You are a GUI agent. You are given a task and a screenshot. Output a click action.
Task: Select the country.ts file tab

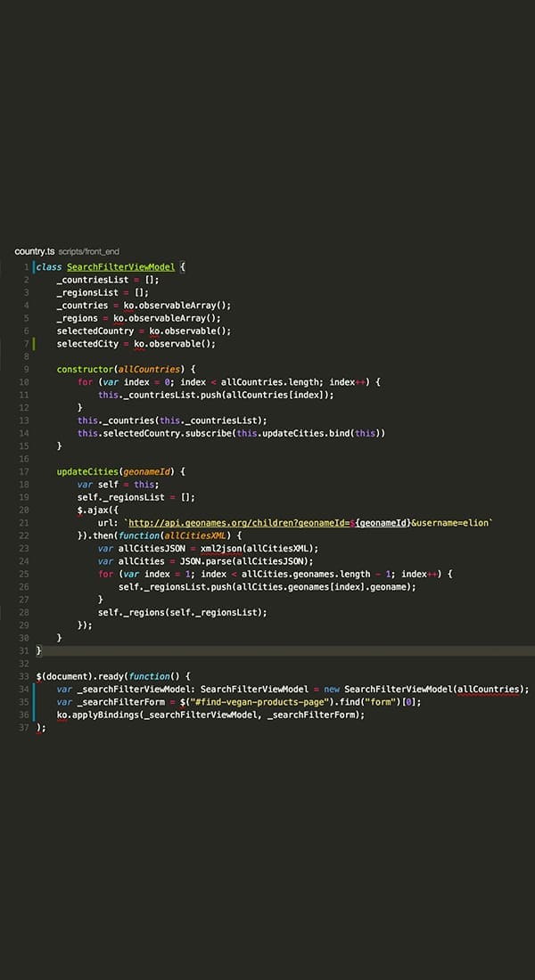35,251
